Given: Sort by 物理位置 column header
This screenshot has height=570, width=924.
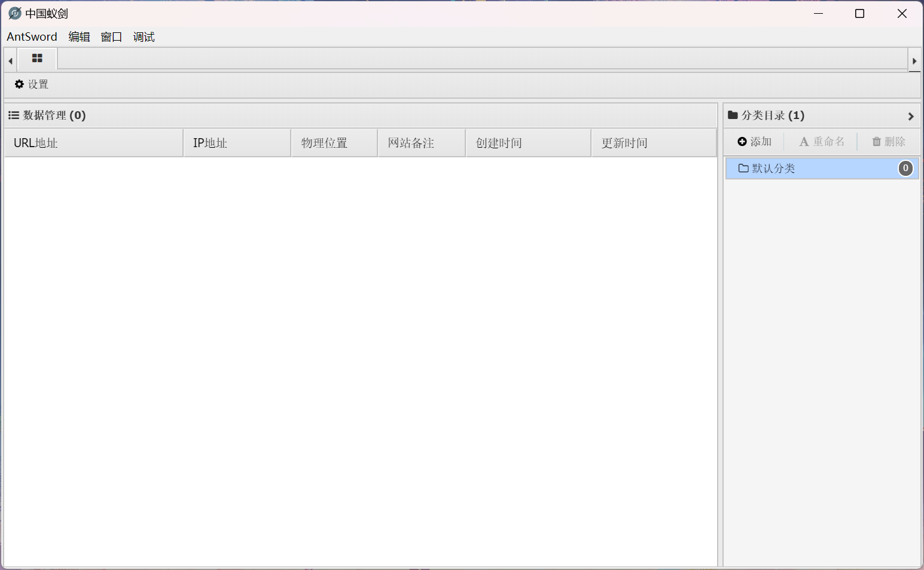Looking at the screenshot, I should pos(334,143).
